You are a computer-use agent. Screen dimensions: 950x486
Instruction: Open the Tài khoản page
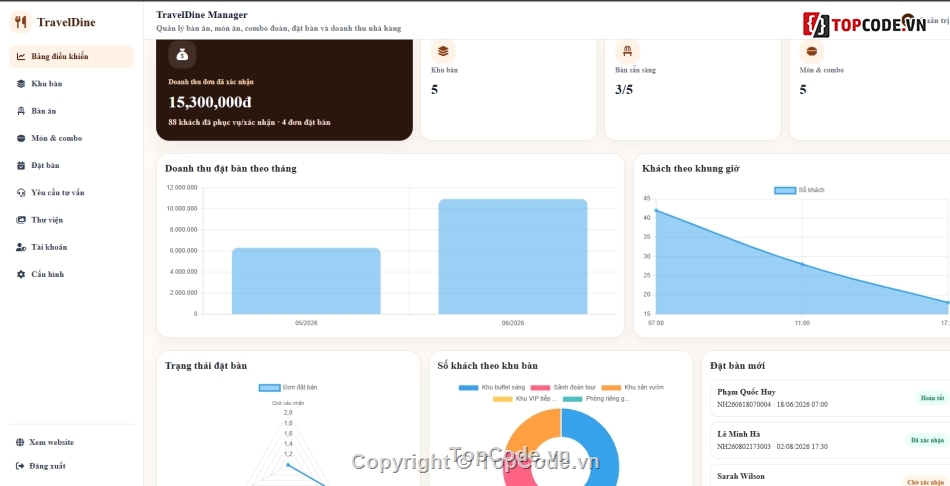click(71, 247)
